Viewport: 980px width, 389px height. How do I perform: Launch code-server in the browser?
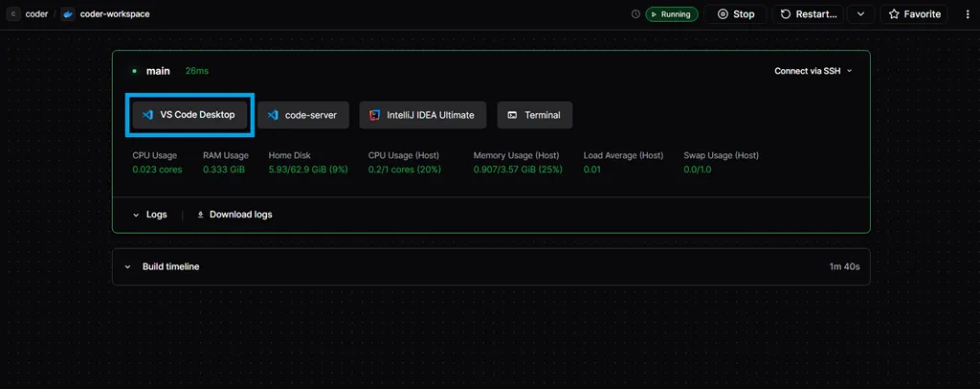(x=303, y=115)
